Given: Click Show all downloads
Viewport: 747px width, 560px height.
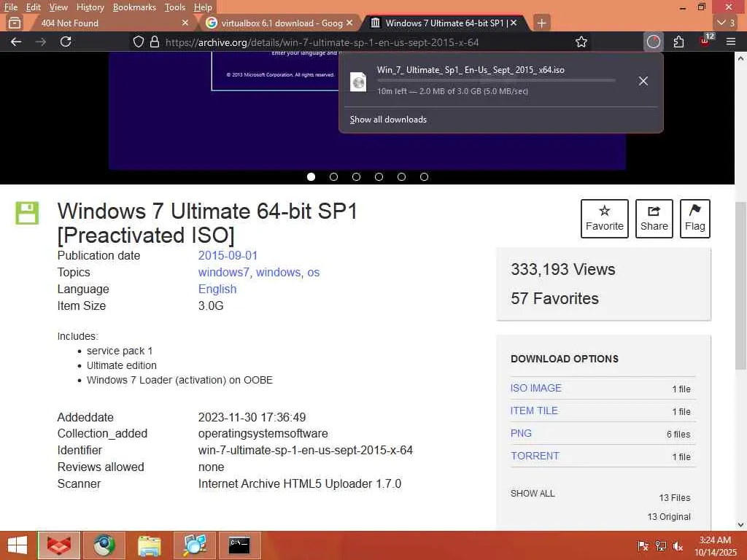Looking at the screenshot, I should pos(388,120).
